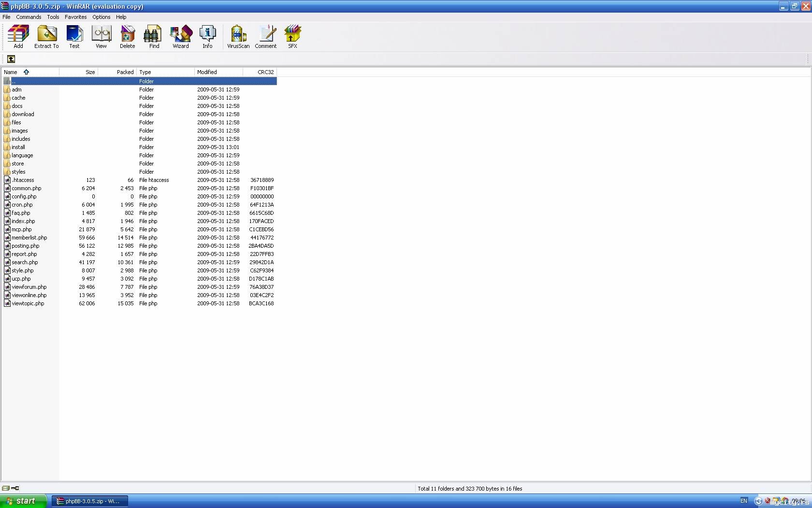812x508 pixels.
Task: Click CRC32 value 36718889
Action: (x=262, y=180)
